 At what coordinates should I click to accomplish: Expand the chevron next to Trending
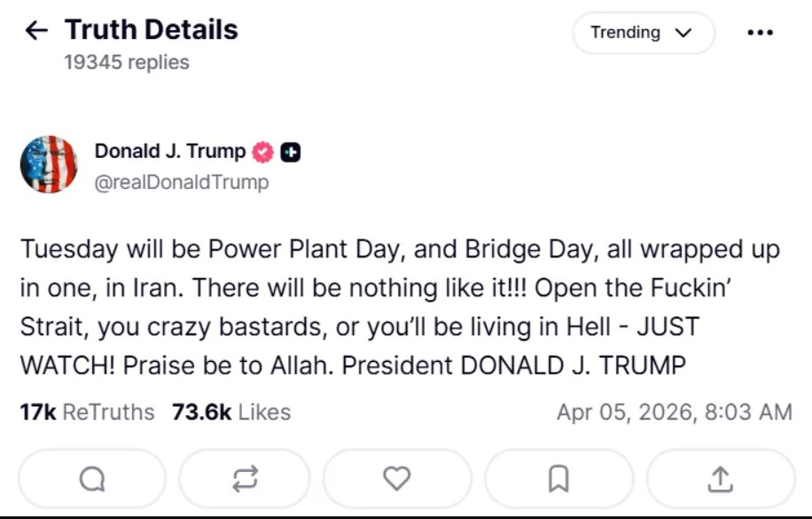click(x=683, y=32)
